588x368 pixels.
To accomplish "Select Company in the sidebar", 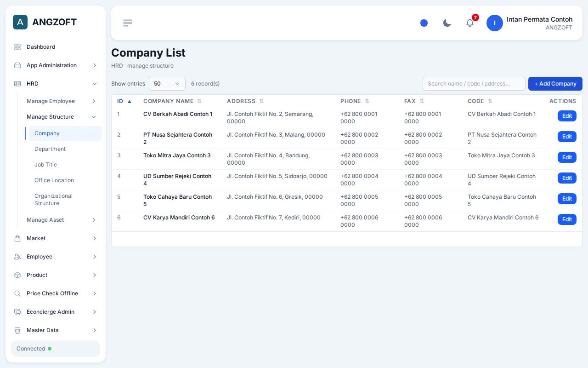I will 65,133.
